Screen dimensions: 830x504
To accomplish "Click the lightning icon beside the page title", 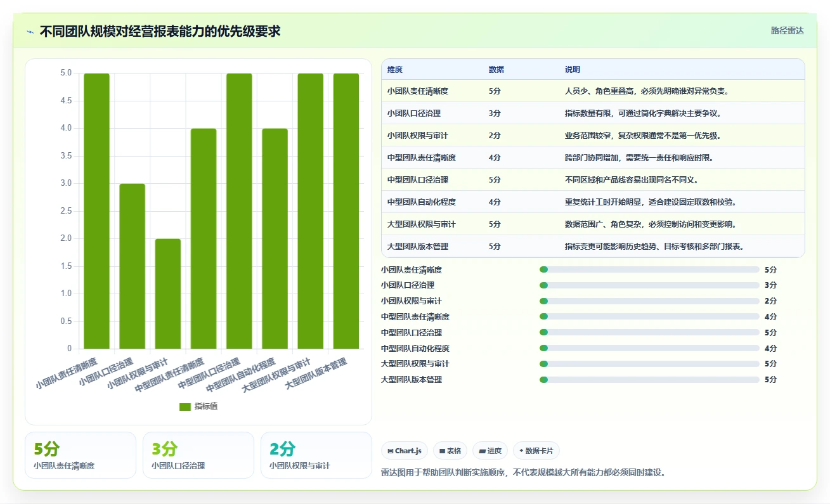I will coord(30,32).
